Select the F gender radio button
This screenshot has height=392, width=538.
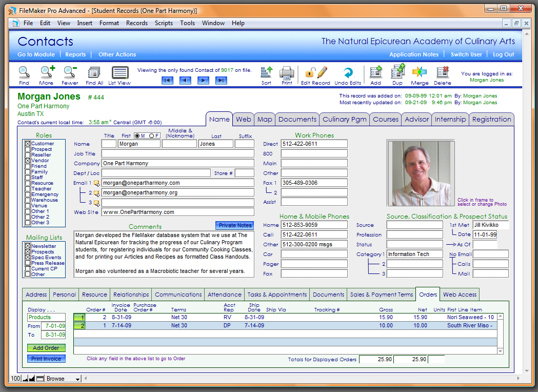click(x=152, y=136)
